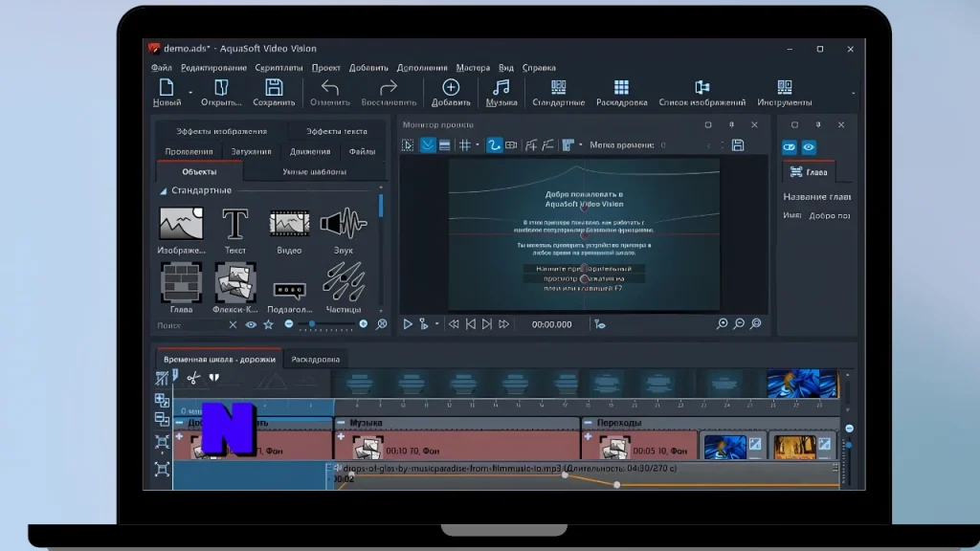The height and width of the screenshot is (551, 980).
Task: Toggle the highlighted overlay button in monitor toolbar
Action: 428,145
